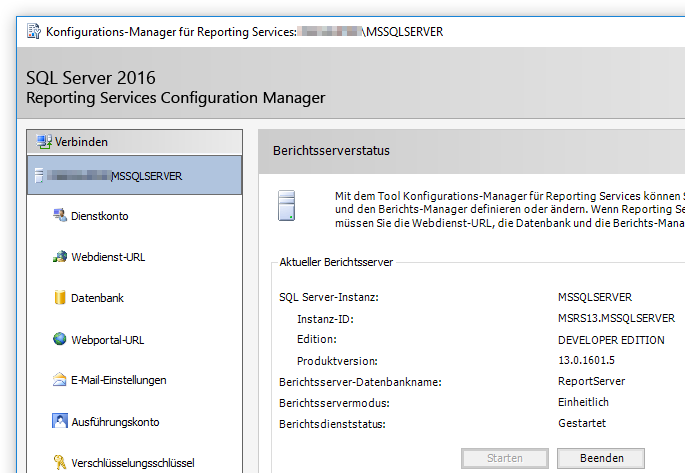
Task: Click the SQL Server-Instanz label
Action: click(329, 297)
